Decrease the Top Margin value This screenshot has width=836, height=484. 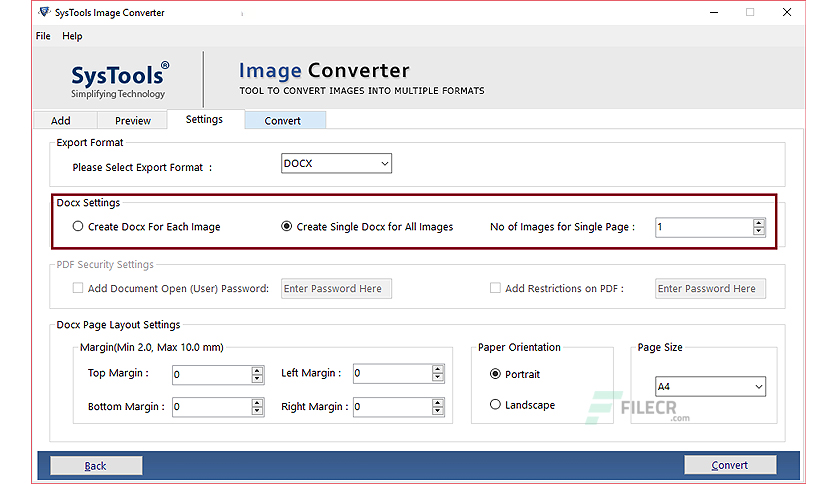pos(257,378)
